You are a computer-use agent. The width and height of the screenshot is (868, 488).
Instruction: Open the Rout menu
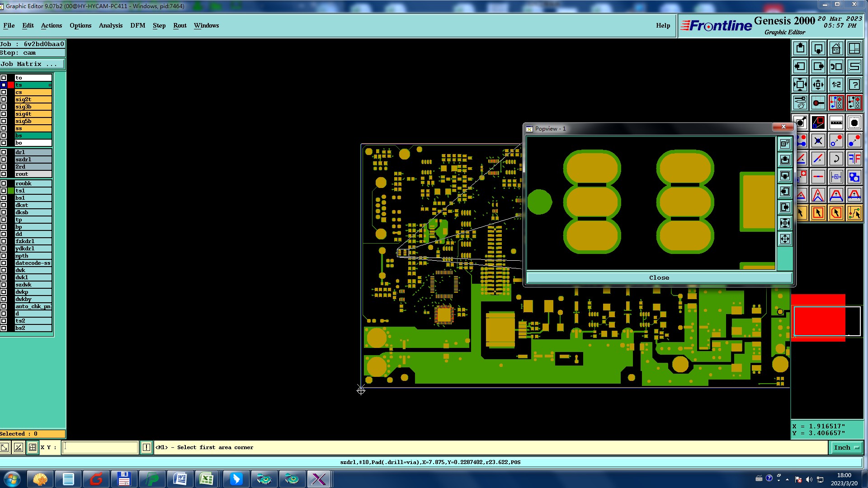(x=179, y=25)
